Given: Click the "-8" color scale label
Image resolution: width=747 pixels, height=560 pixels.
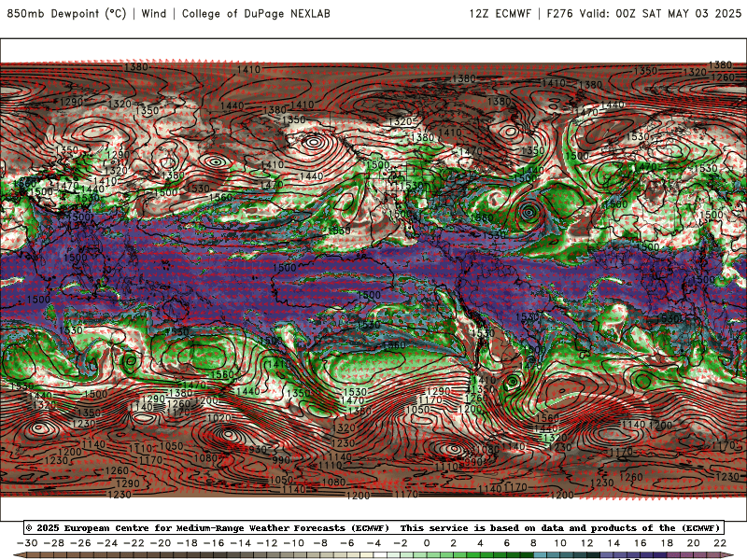Looking at the screenshot, I should coord(320,543).
